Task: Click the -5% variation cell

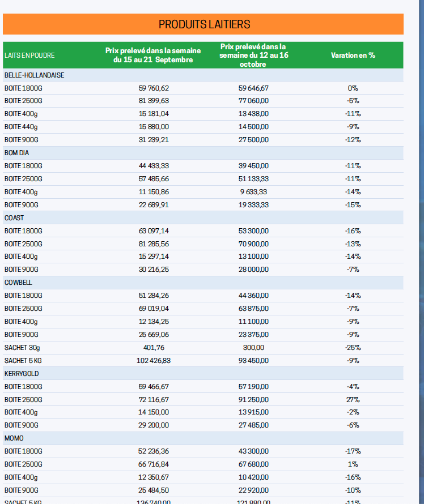Action: tap(353, 101)
